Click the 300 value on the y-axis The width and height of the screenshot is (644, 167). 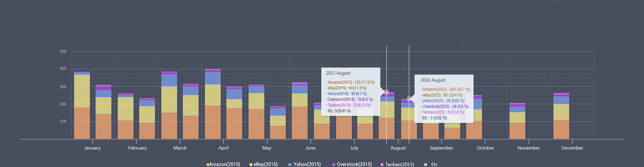coord(63,87)
